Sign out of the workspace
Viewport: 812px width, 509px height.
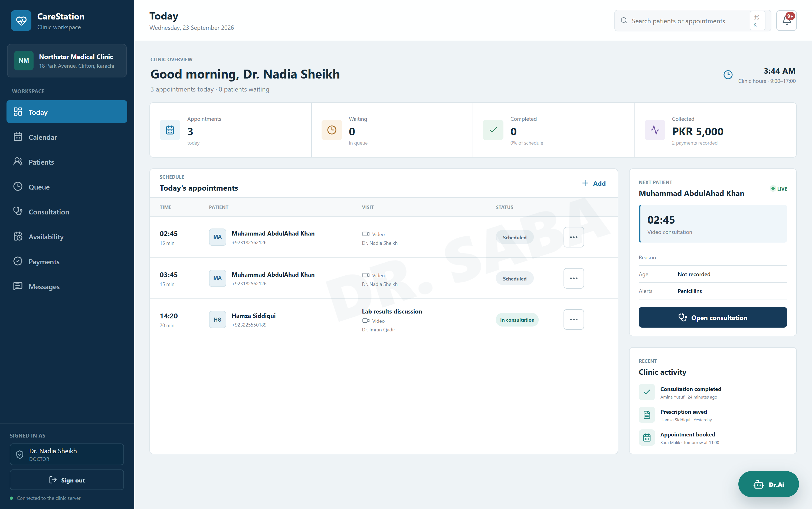point(67,480)
